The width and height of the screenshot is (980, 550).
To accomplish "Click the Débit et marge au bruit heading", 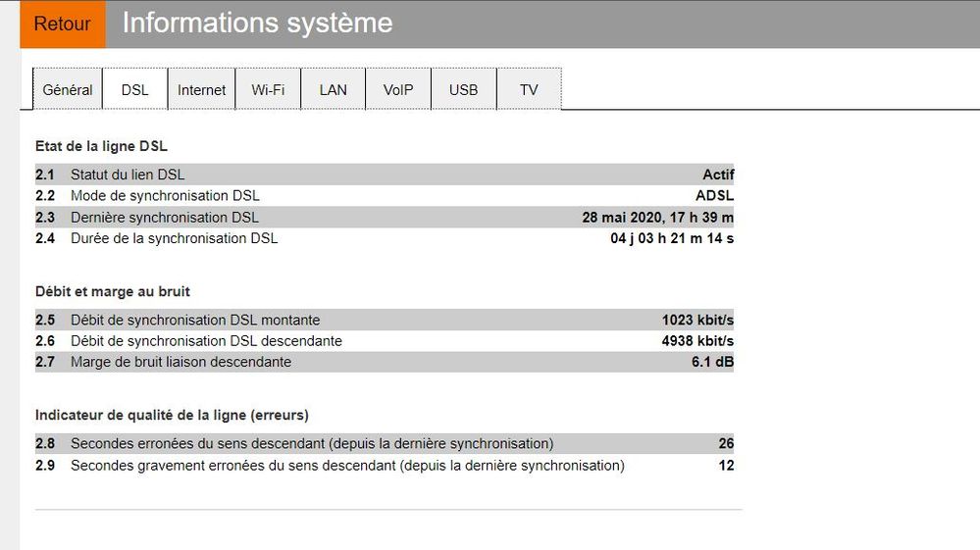I will tap(113, 291).
